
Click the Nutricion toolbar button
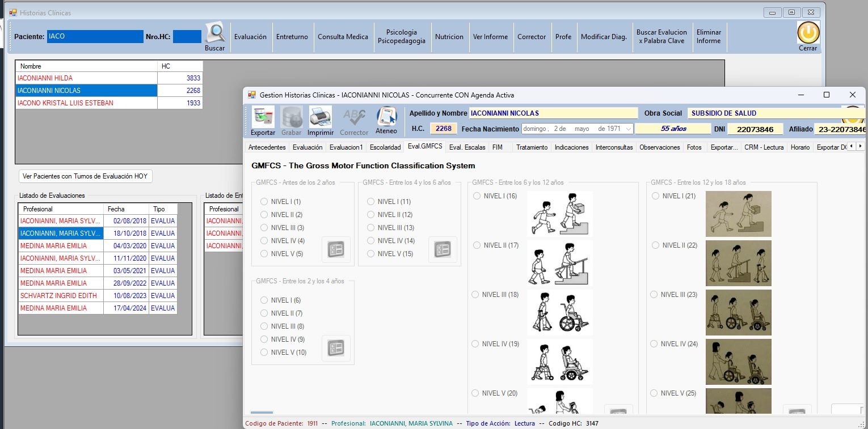[x=449, y=37]
